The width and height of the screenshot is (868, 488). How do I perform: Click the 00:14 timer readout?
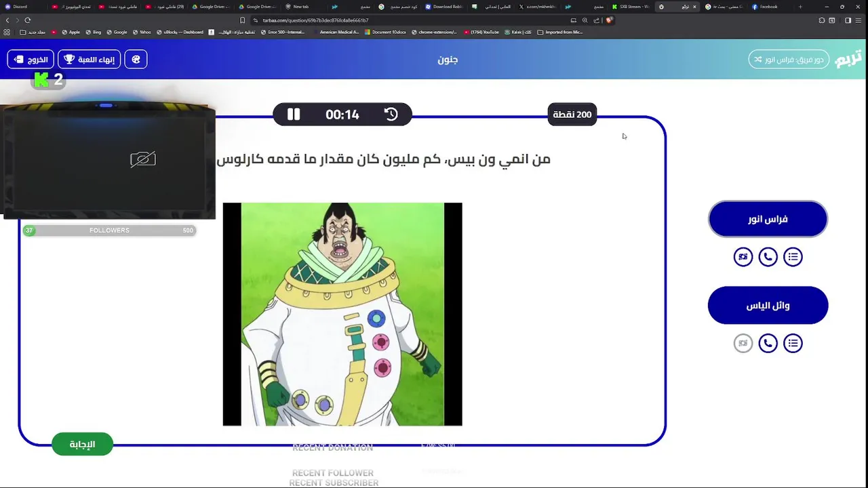click(342, 115)
